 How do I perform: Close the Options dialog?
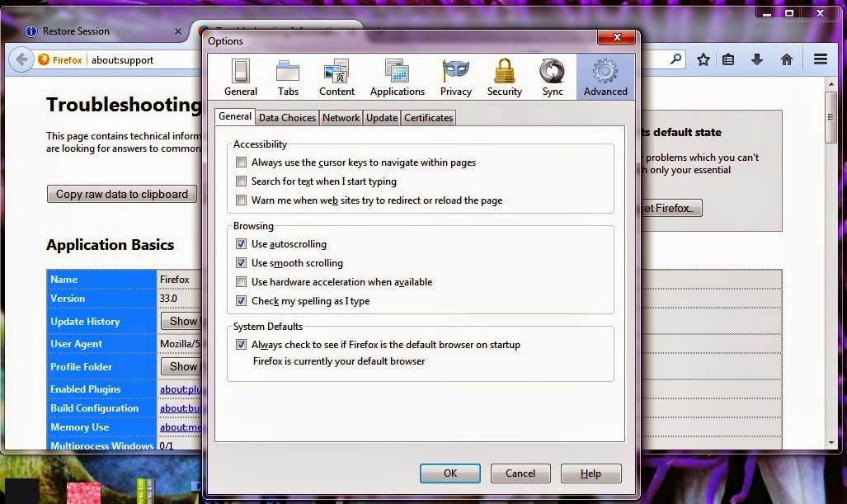[617, 37]
